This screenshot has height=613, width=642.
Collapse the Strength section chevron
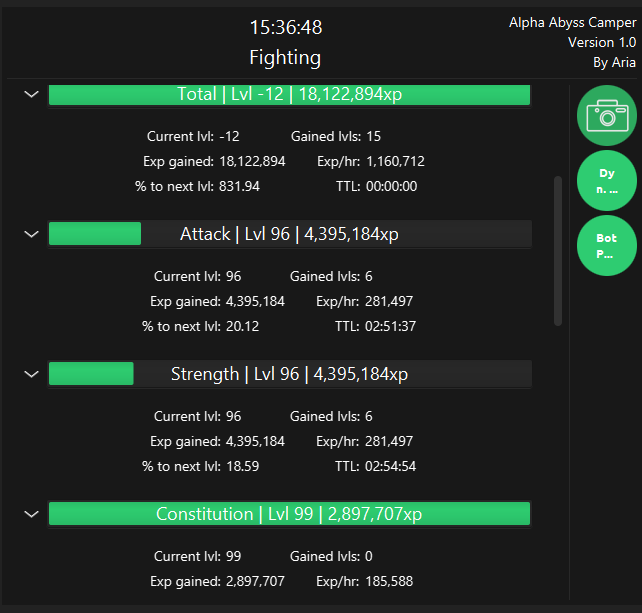[31, 374]
